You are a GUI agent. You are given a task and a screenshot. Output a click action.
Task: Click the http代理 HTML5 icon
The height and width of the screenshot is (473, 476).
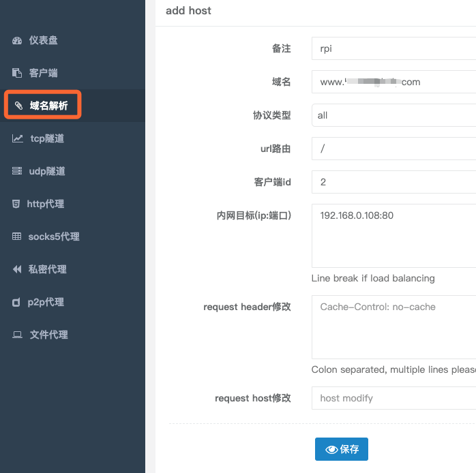tap(16, 204)
